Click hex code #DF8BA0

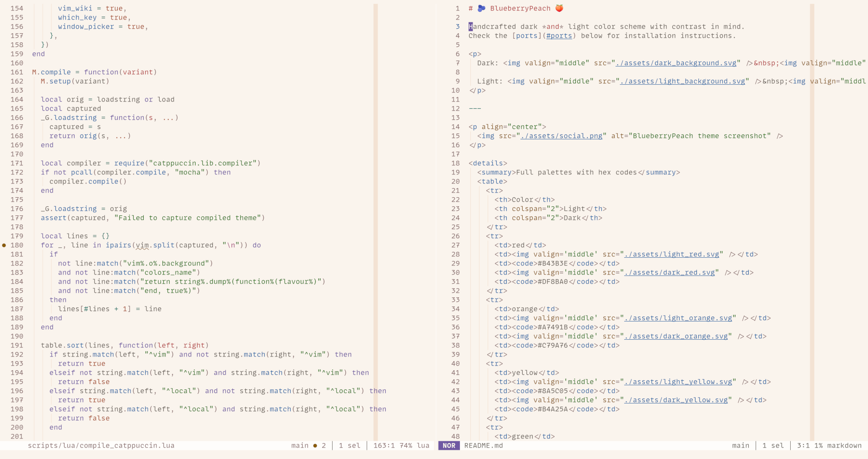[x=553, y=281]
